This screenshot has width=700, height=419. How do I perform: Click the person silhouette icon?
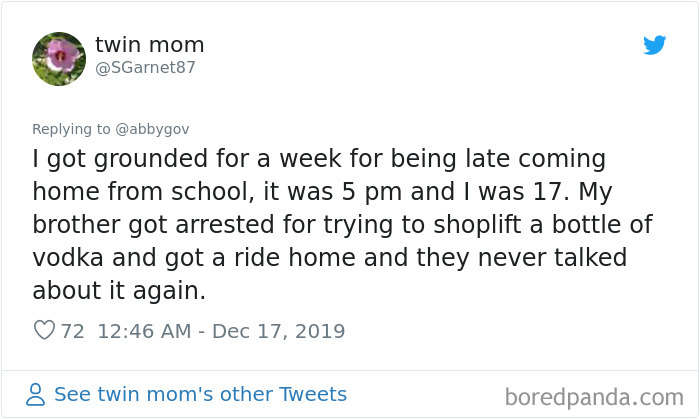click(36, 394)
